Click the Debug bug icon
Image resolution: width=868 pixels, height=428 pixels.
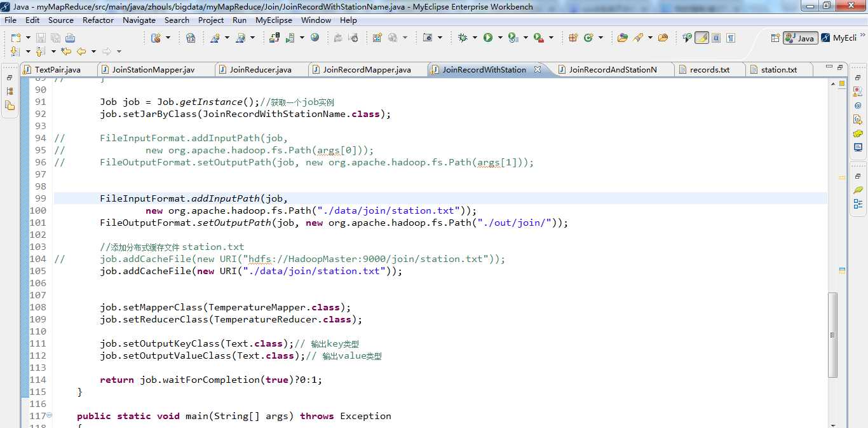coord(463,38)
